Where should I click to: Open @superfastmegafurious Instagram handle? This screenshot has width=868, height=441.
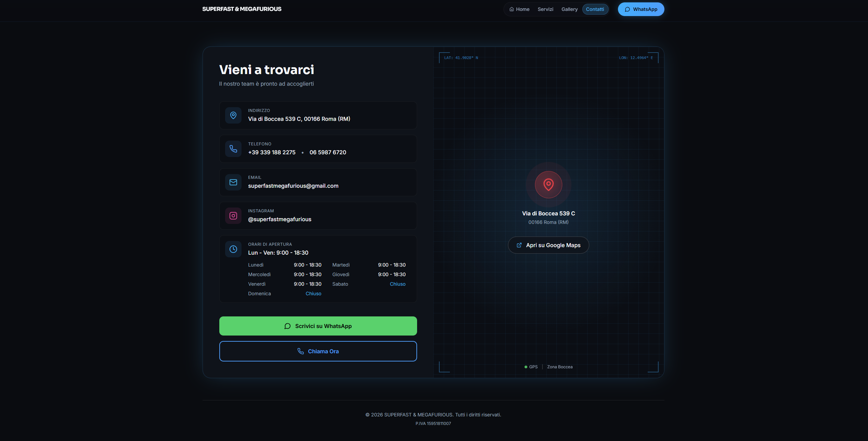tap(279, 219)
